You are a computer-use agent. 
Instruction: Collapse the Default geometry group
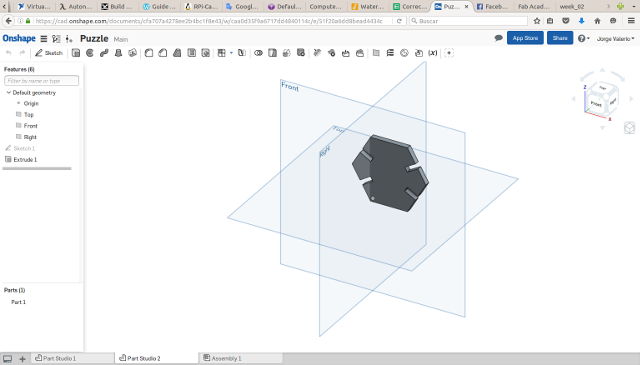click(x=9, y=93)
